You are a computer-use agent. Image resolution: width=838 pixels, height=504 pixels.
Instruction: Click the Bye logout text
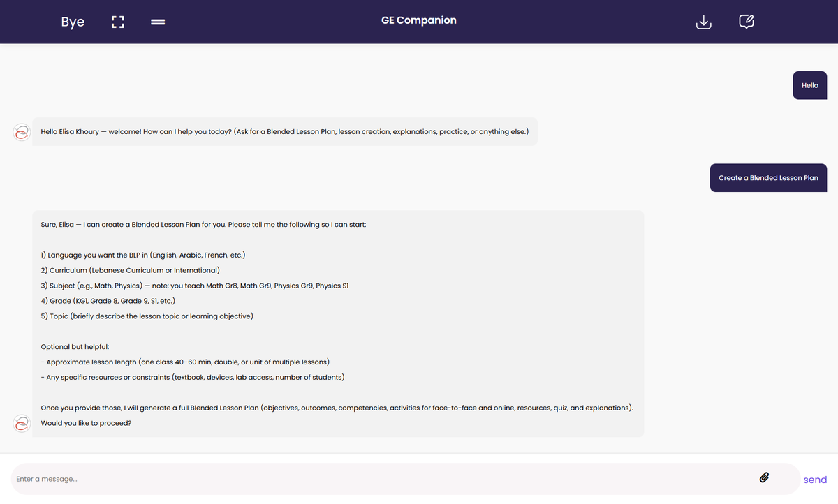[73, 22]
